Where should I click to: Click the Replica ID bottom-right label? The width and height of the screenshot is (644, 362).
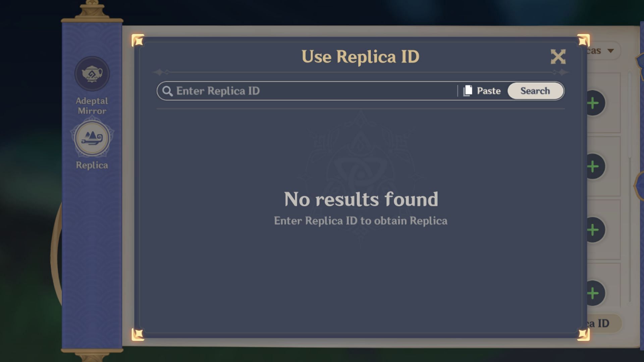click(x=600, y=323)
